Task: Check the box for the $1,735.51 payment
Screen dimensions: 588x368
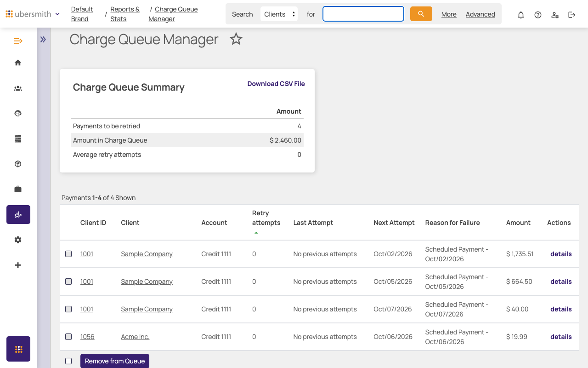Action: tap(68, 254)
